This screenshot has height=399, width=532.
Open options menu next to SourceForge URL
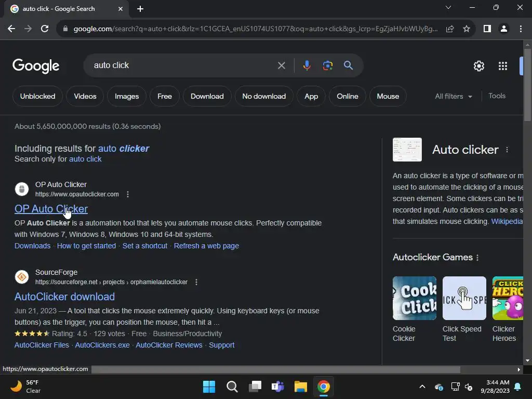pos(196,282)
